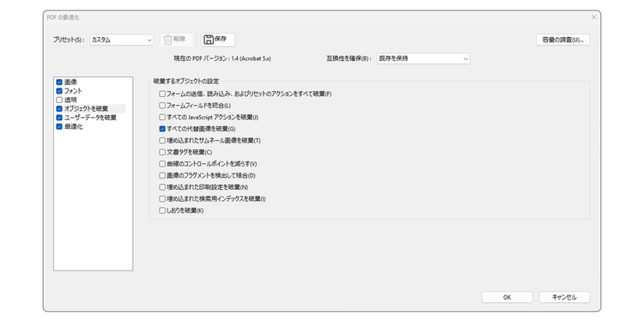This screenshot has height=322, width=644.
Task: Close the PDF の最適化 dialog
Action: point(593,17)
